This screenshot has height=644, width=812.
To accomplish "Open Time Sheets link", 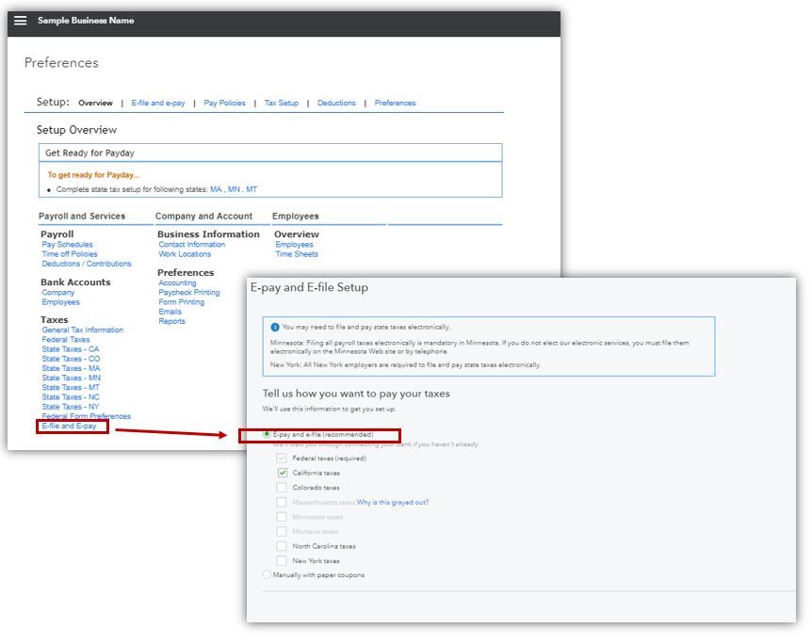I will point(297,254).
